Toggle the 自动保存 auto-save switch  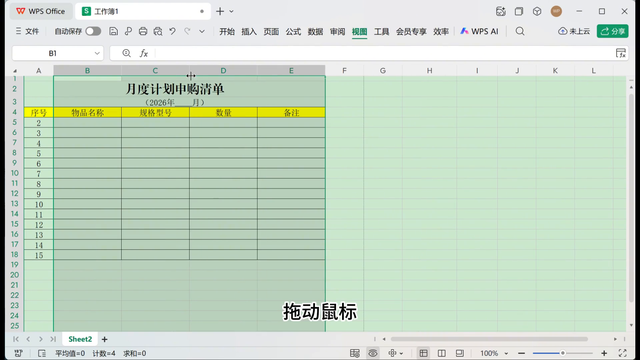pos(93,31)
